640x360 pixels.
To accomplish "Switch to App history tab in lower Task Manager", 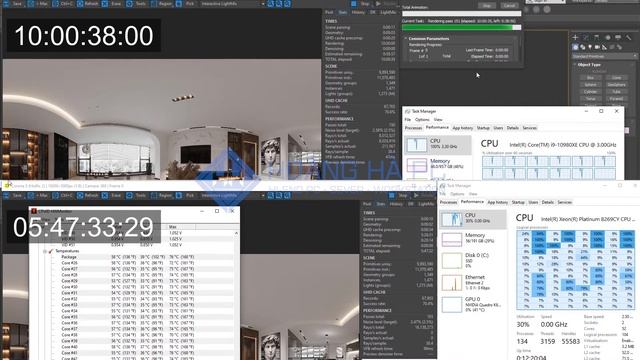I will 498,202.
